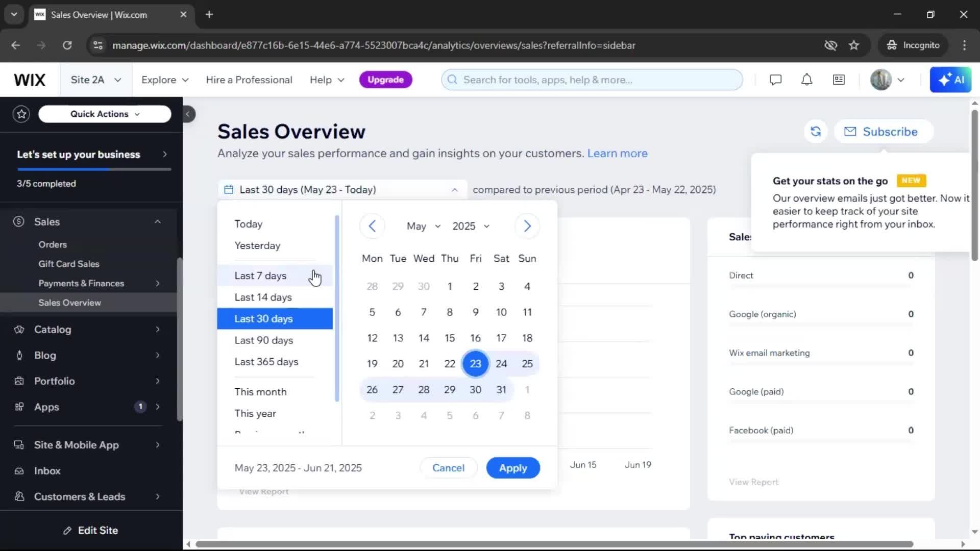The width and height of the screenshot is (980, 551).
Task: Click the site information icon in address bar
Action: click(x=97, y=45)
